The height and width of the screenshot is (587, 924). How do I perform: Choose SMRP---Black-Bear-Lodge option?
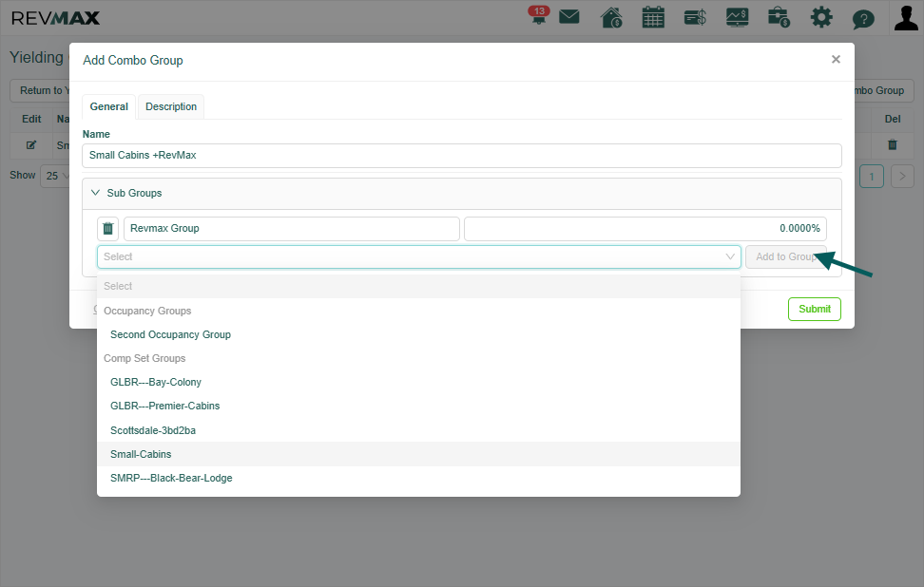(418, 478)
